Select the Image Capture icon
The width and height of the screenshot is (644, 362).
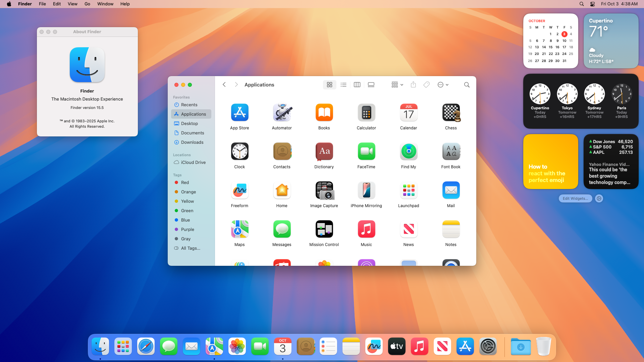point(324,190)
